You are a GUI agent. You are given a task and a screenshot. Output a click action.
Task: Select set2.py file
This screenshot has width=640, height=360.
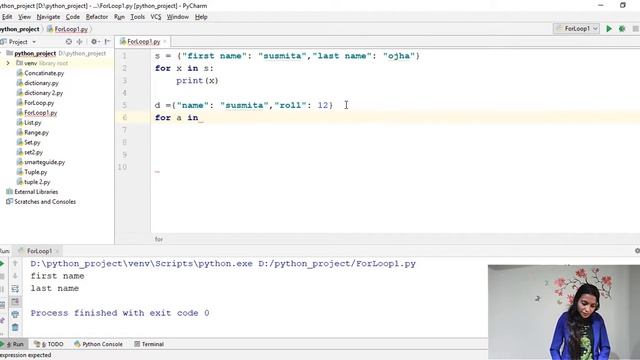pyautogui.click(x=33, y=152)
